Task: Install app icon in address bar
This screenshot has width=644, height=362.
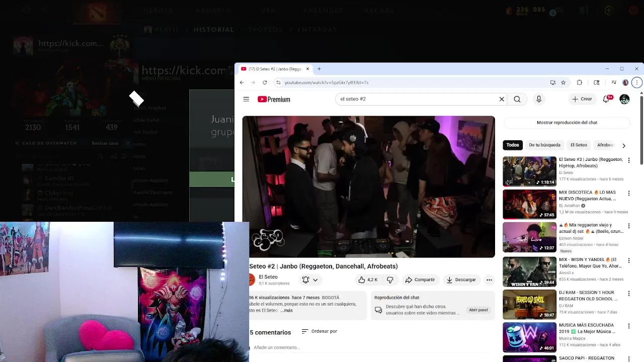Action: click(x=552, y=82)
